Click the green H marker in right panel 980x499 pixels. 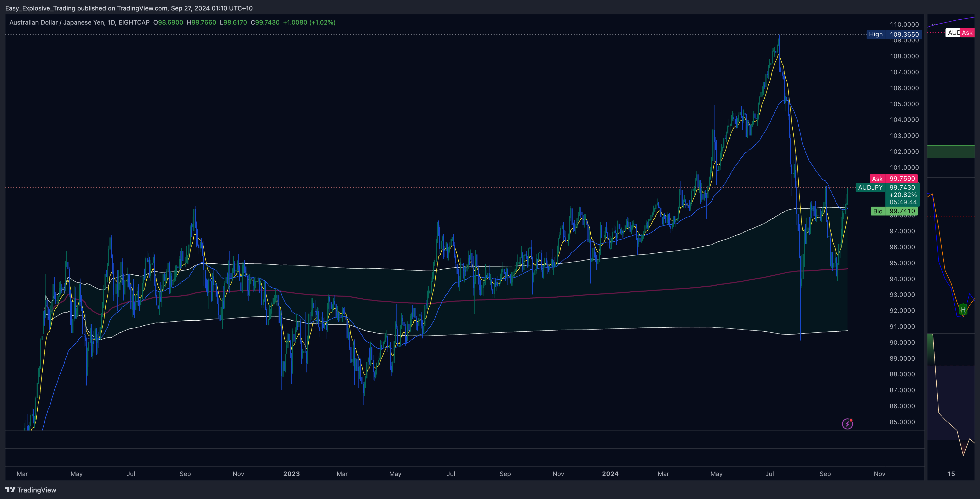(x=963, y=309)
